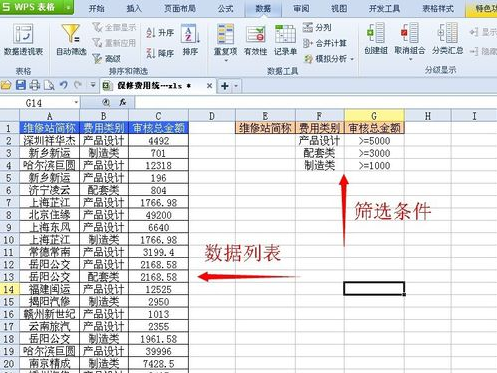Sort descending with 降序
Image resolution: width=497 pixels, height=373 pixels.
click(160, 53)
